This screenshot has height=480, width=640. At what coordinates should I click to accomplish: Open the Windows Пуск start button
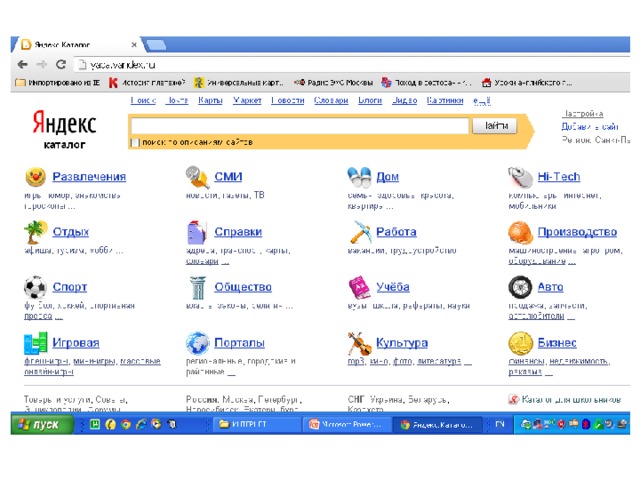click(40, 424)
